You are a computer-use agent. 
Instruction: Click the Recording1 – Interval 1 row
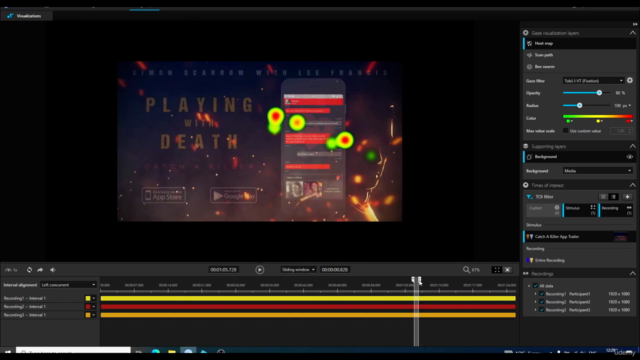49,298
